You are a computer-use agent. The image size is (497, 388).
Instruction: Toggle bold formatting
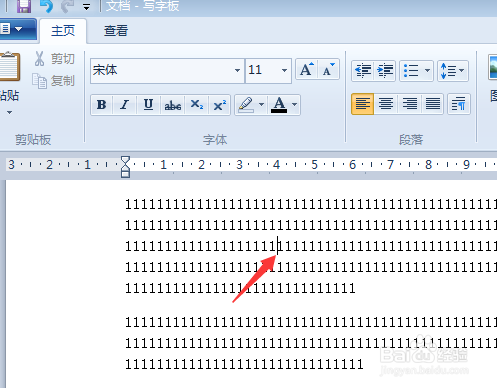pos(102,105)
